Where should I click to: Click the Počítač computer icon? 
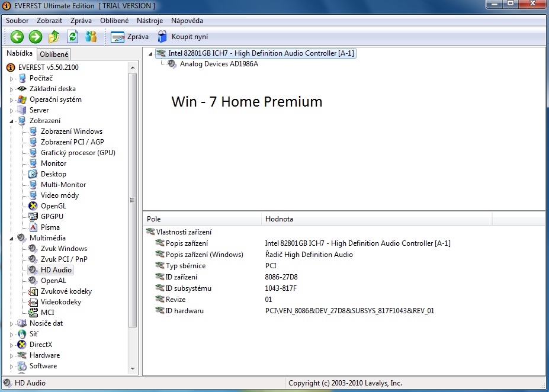tap(22, 78)
